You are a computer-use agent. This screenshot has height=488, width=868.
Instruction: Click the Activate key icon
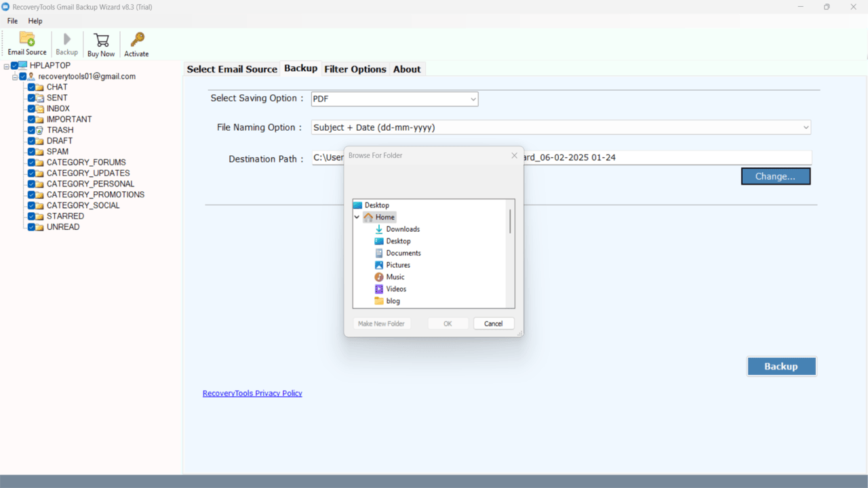pyautogui.click(x=136, y=39)
